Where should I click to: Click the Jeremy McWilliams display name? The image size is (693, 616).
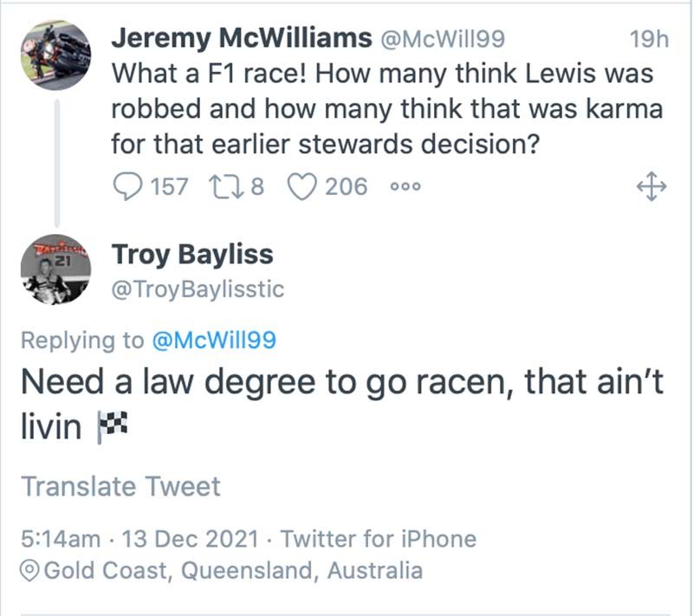point(237,39)
